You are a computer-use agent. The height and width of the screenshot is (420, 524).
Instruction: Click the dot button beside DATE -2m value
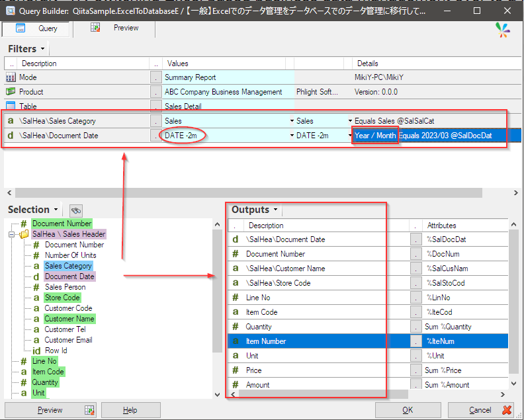tap(155, 136)
